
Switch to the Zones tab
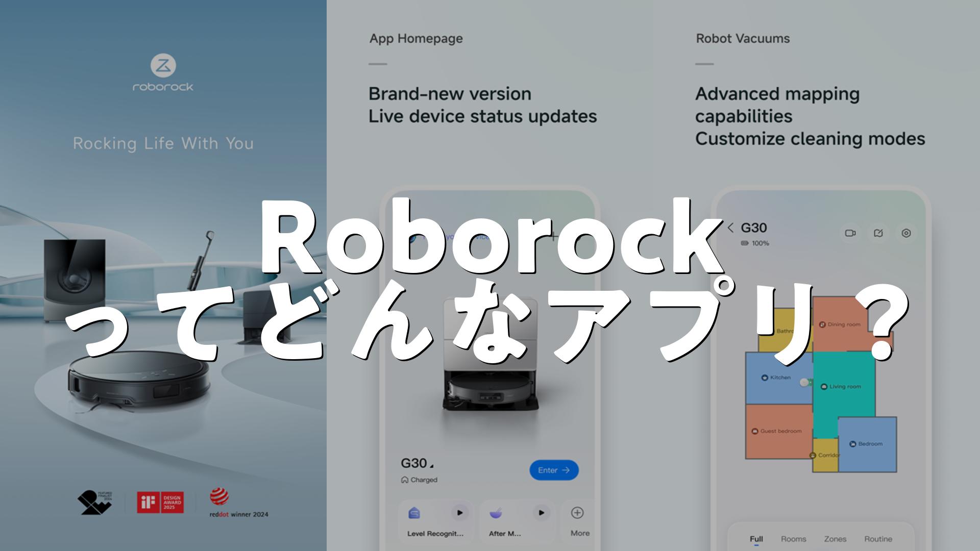tap(835, 539)
